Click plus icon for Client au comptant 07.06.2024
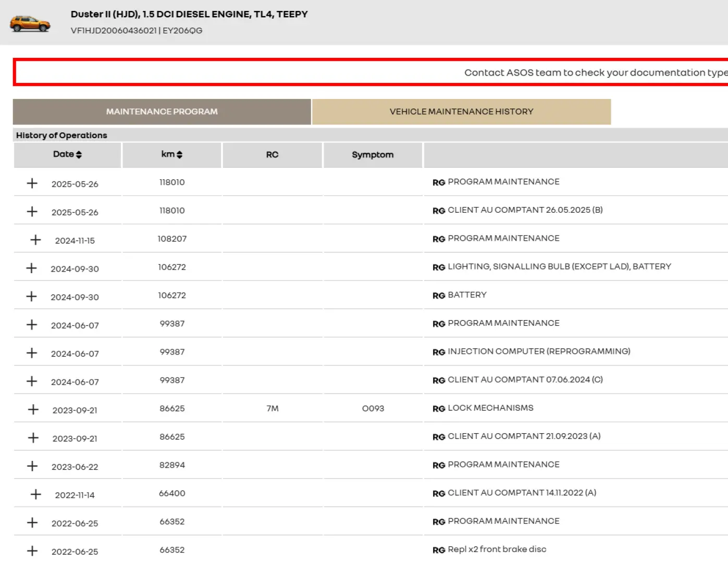This screenshot has height=563, width=728. click(x=32, y=381)
